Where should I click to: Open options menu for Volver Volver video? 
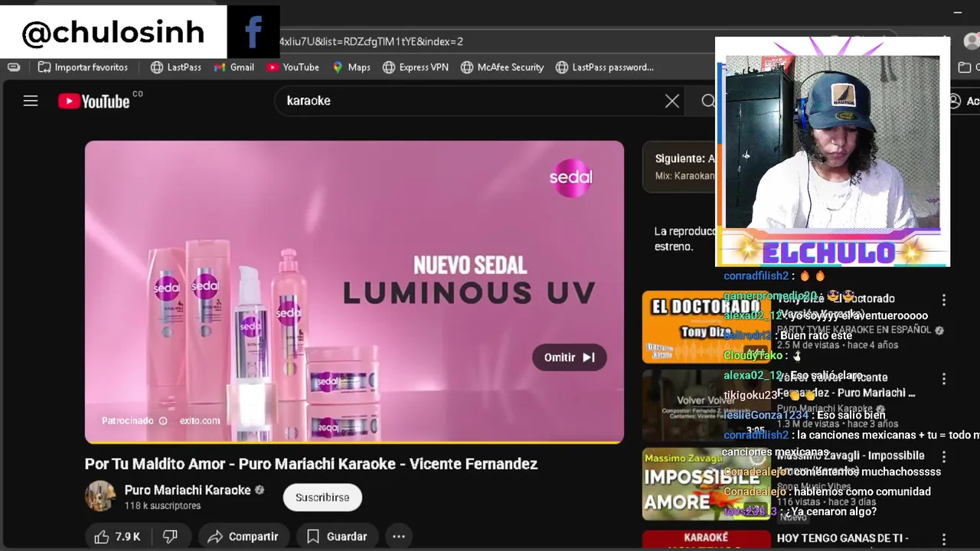coord(944,379)
